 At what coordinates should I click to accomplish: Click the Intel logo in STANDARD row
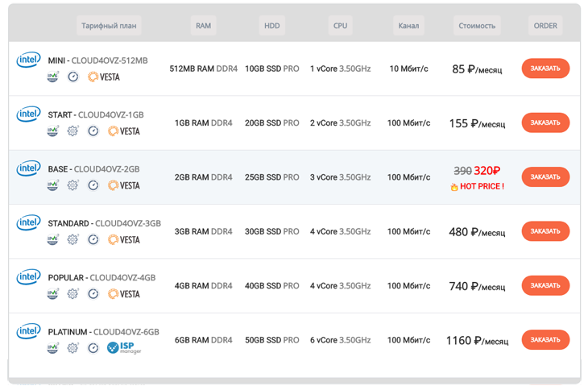click(28, 222)
